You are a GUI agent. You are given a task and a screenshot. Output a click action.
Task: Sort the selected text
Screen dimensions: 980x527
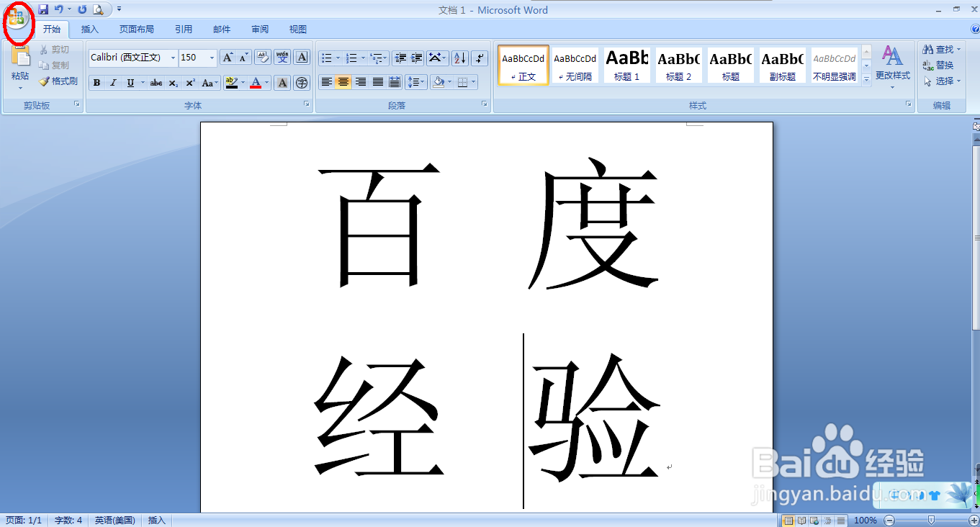[x=460, y=58]
